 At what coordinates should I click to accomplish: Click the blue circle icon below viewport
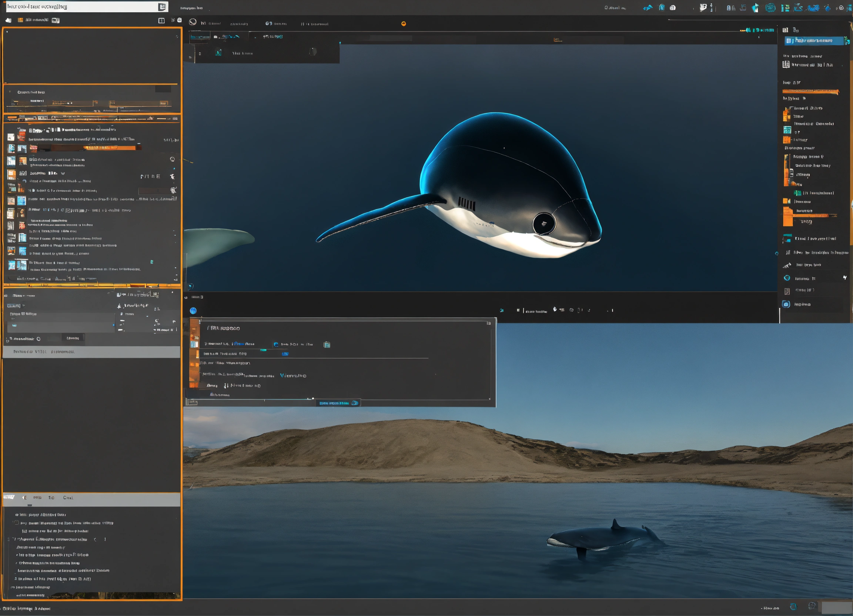click(x=193, y=311)
